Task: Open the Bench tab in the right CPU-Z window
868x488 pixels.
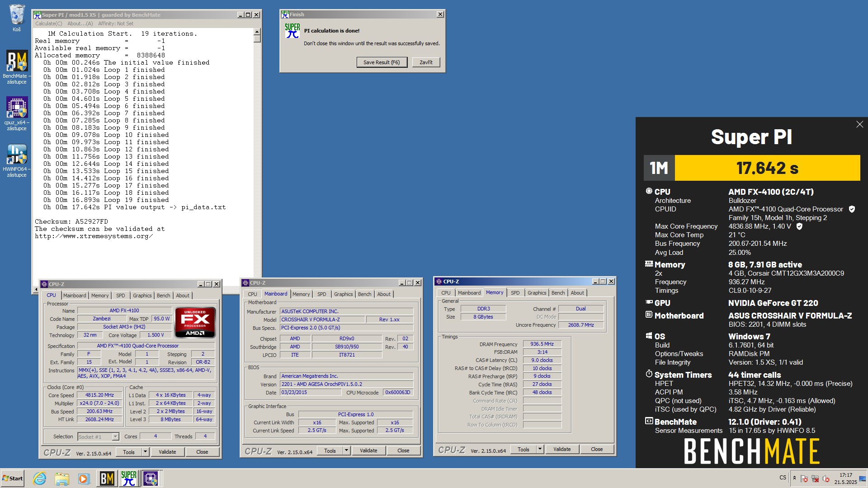Action: [558, 293]
